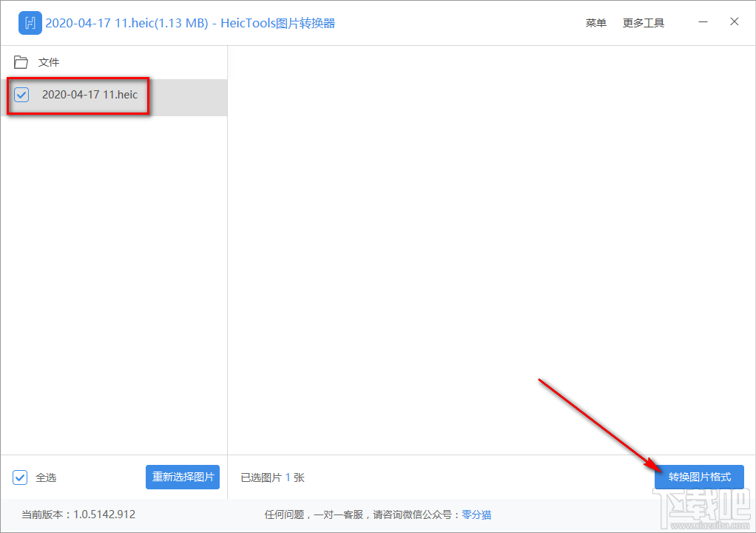Viewport: 756px width, 533px height.
Task: Minimize the HeicTools converter window
Action: coord(703,22)
